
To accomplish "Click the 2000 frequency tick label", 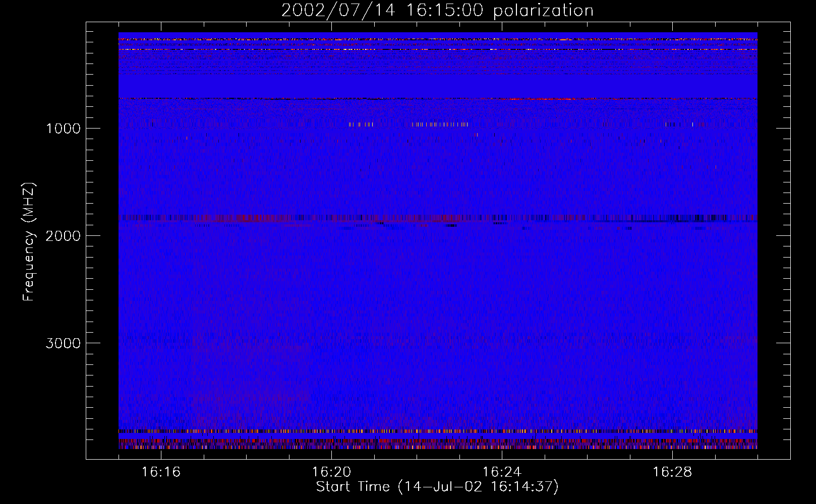I will pyautogui.click(x=63, y=236).
